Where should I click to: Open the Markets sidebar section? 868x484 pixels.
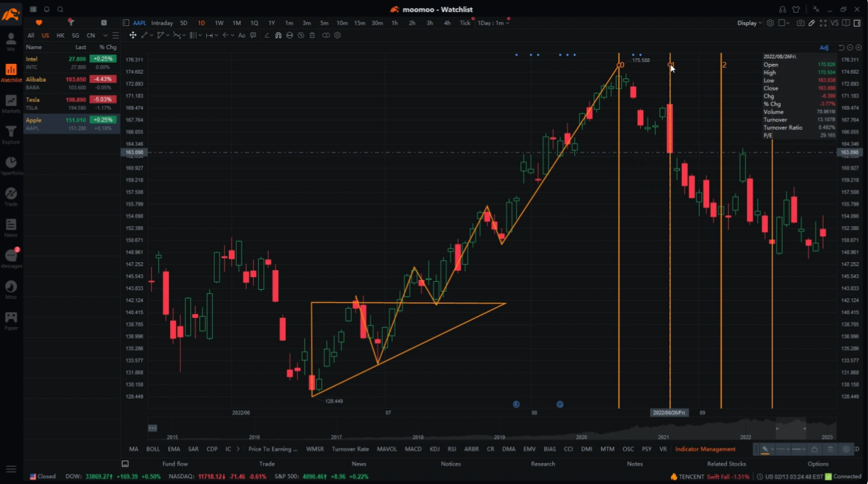point(11,103)
